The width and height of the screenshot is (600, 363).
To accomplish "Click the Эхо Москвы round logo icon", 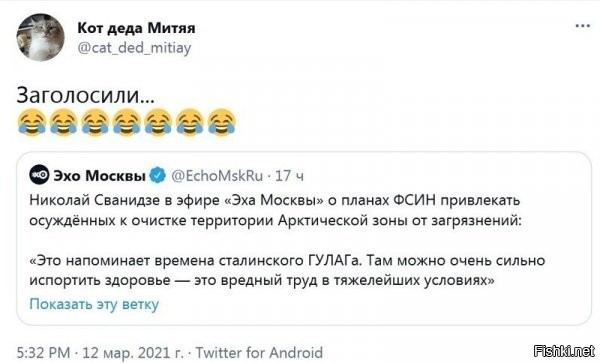I will click(39, 175).
